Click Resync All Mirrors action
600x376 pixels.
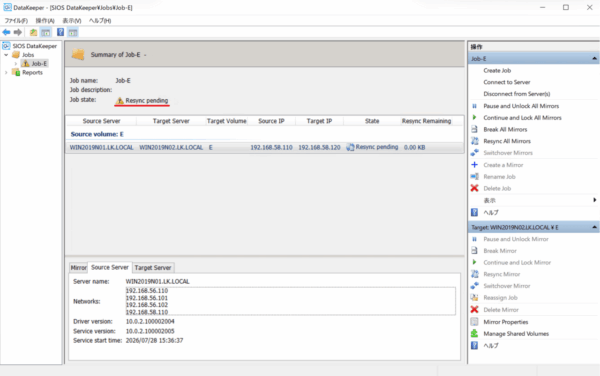coord(507,141)
